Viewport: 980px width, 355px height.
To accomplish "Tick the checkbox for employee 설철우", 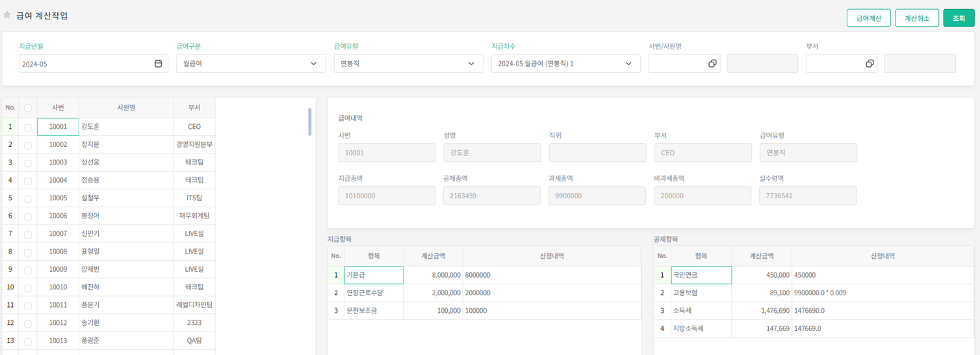I will tap(27, 198).
